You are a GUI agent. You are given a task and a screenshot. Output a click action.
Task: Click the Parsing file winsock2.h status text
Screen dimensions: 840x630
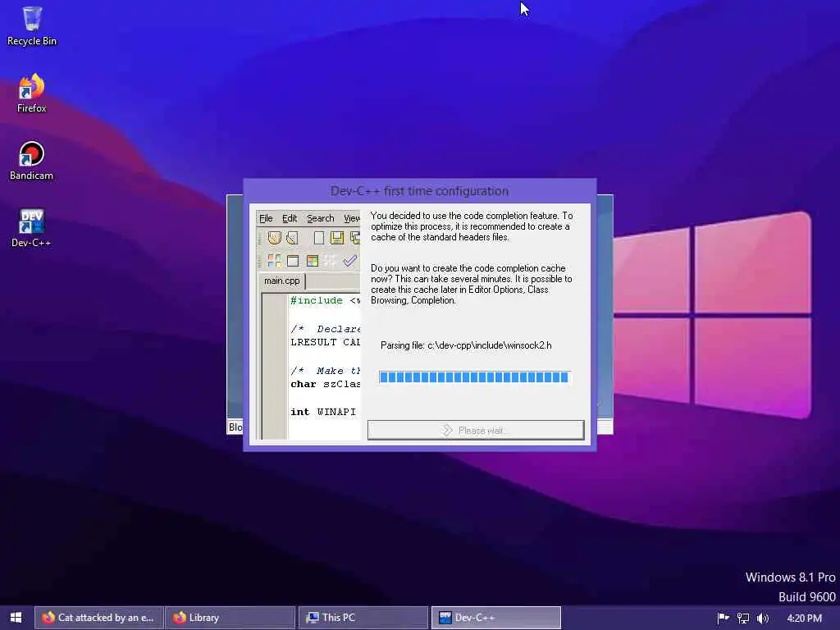[x=466, y=345]
